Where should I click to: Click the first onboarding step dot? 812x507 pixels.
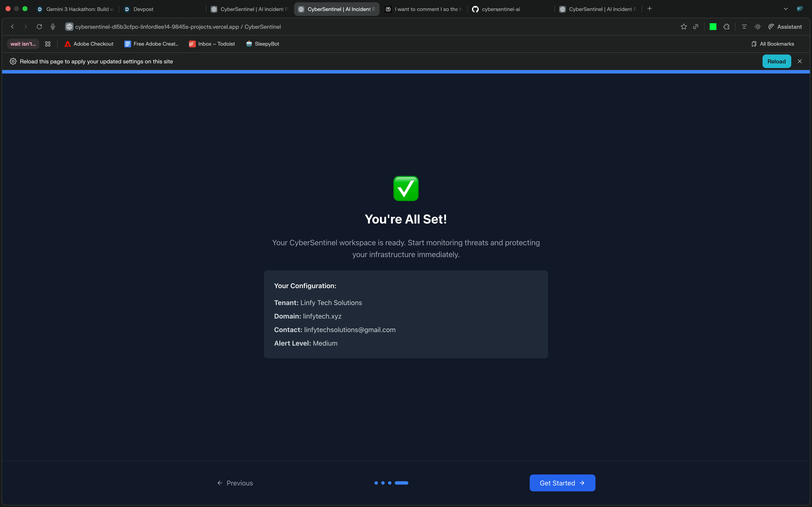tap(376, 483)
